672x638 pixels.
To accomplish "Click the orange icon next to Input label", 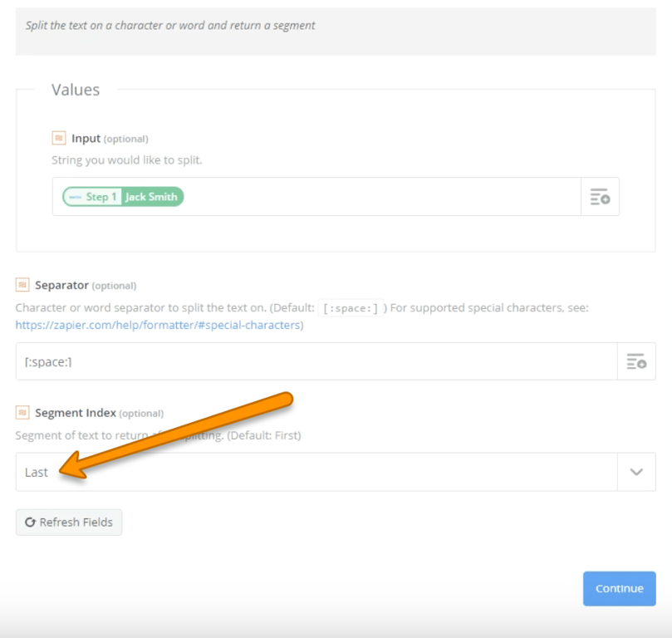I will 59,138.
